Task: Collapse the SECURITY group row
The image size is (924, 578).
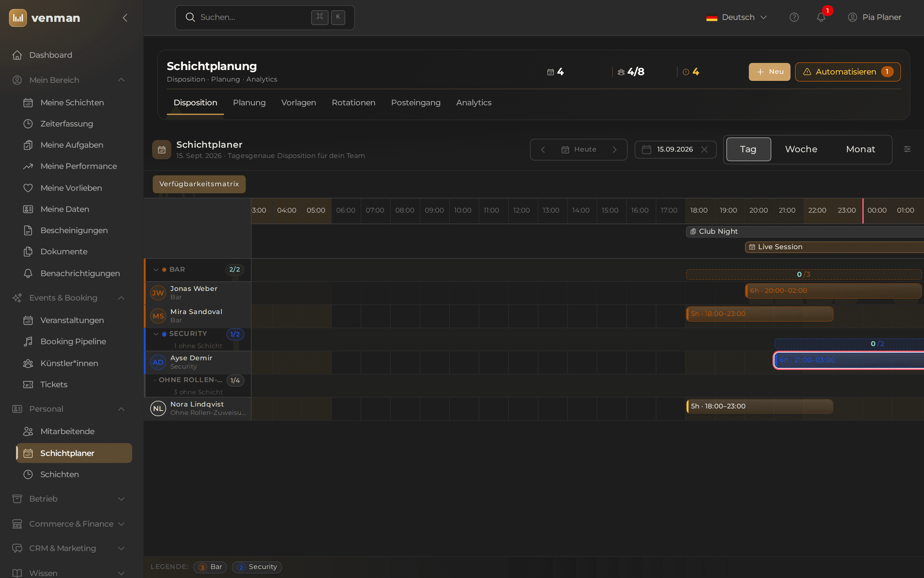Action: (156, 334)
